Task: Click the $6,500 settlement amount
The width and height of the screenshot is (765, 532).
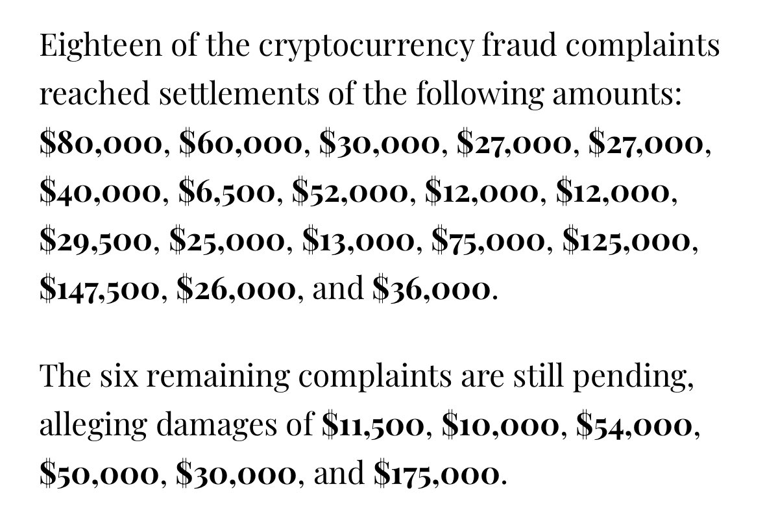Action: 226,193
